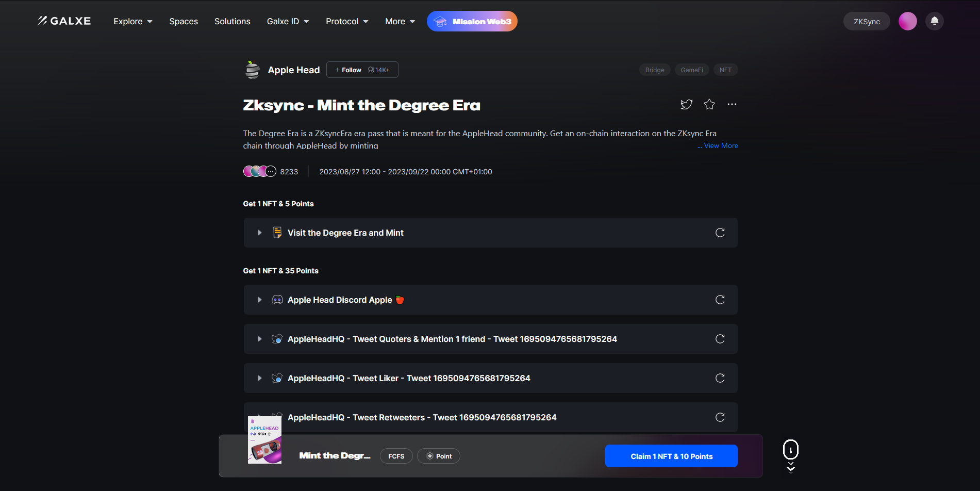Image resolution: width=980 pixels, height=491 pixels.
Task: Refresh the Apple Head Discord Apple task
Action: coord(720,300)
